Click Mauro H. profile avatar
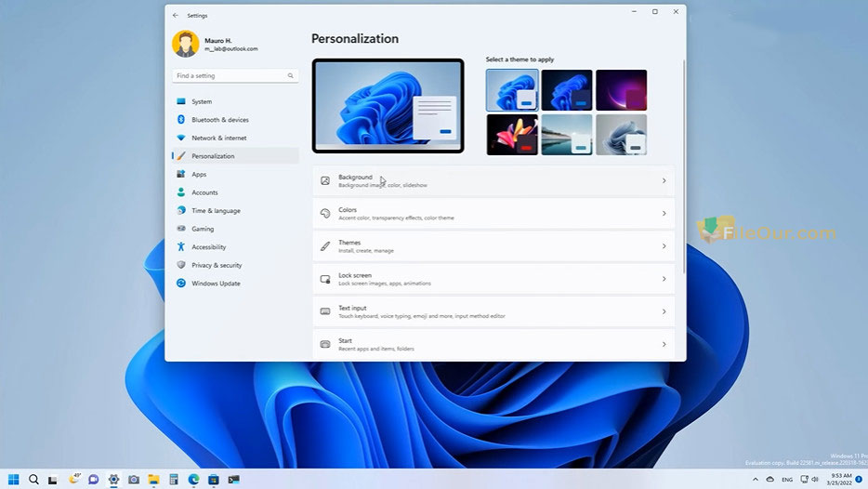The height and width of the screenshot is (489, 868). click(x=186, y=44)
